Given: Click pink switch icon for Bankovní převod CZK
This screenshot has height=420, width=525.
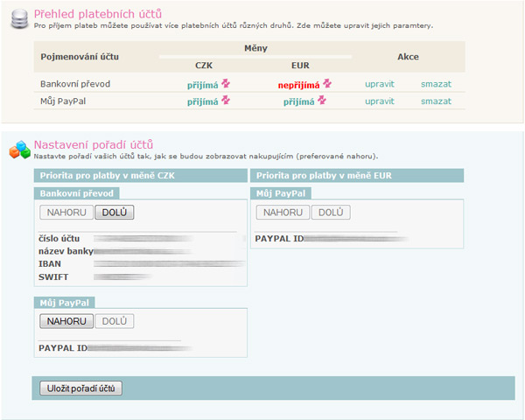Looking at the screenshot, I should 225,84.
